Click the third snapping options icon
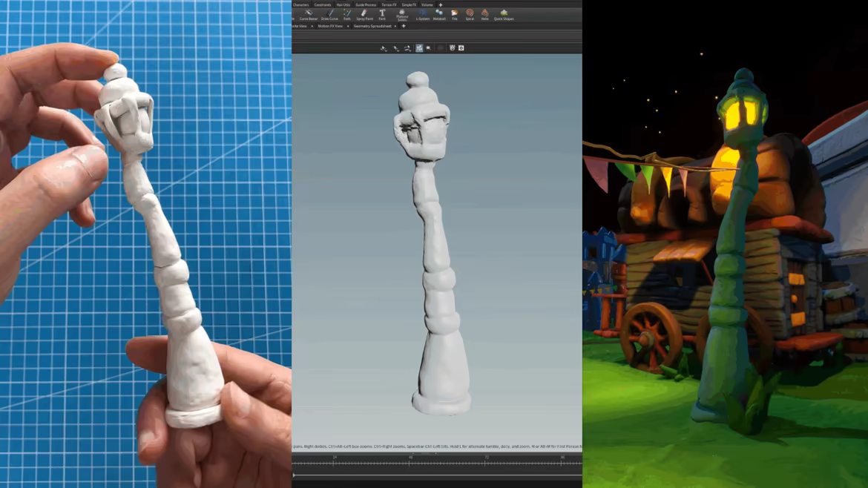868x488 pixels. point(407,48)
